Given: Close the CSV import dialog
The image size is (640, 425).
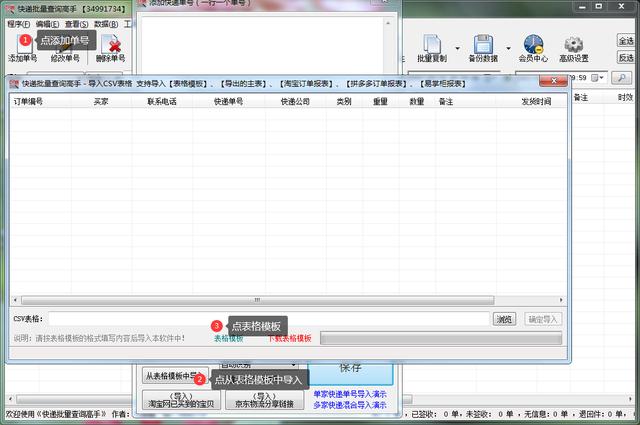Looking at the screenshot, I should click(553, 81).
